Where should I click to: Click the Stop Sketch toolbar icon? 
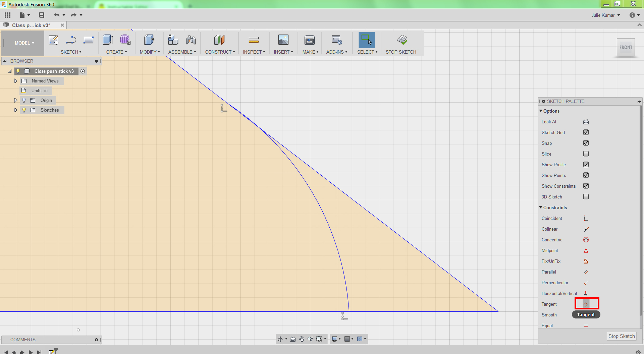coord(402,40)
